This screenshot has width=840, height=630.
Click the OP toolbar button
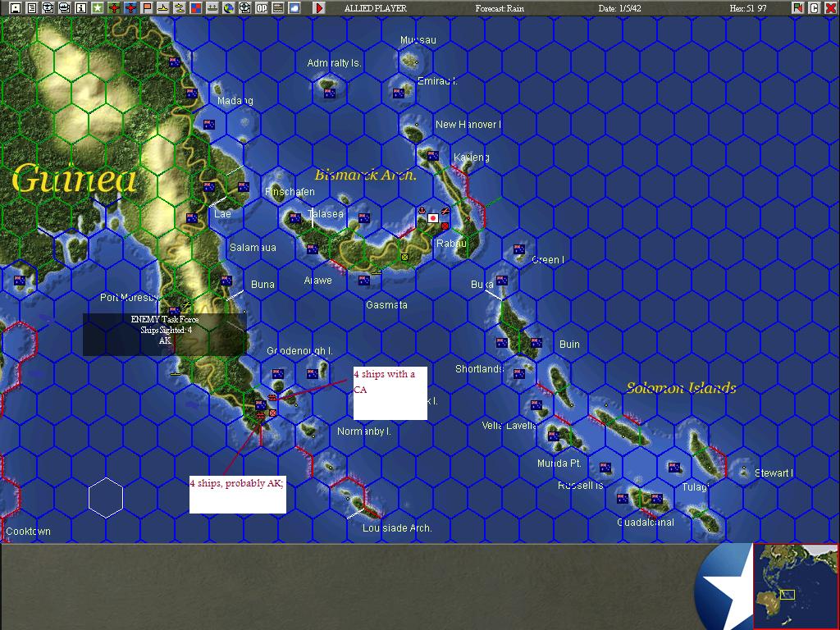click(262, 8)
